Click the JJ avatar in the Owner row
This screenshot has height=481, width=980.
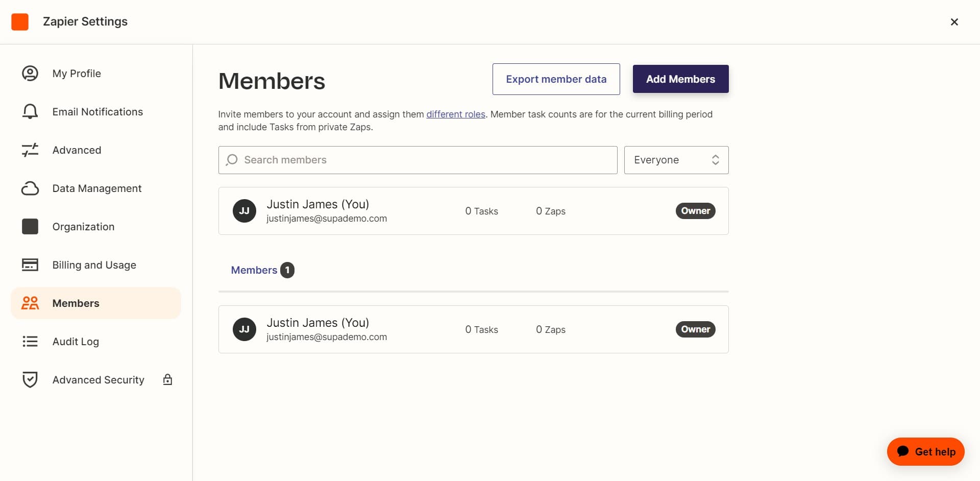[244, 210]
